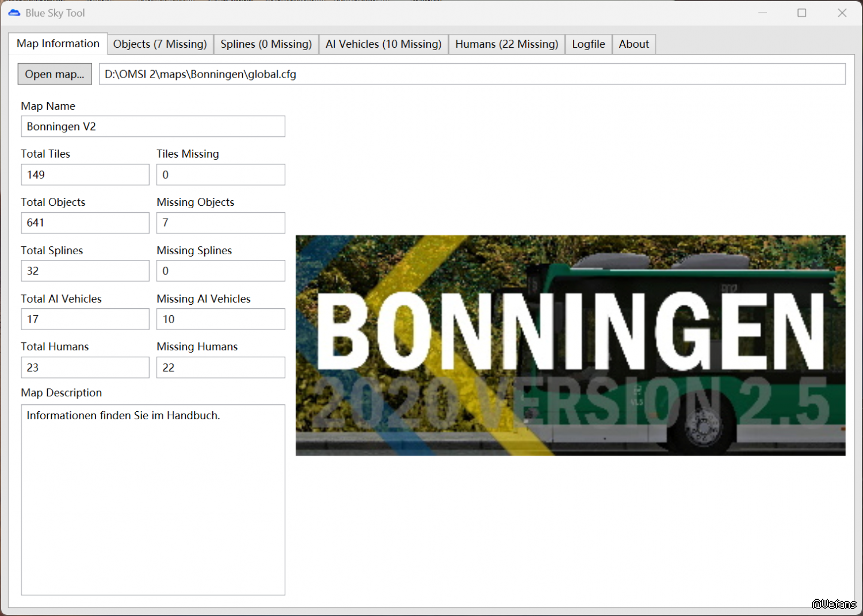Go to the About tab

(x=633, y=44)
